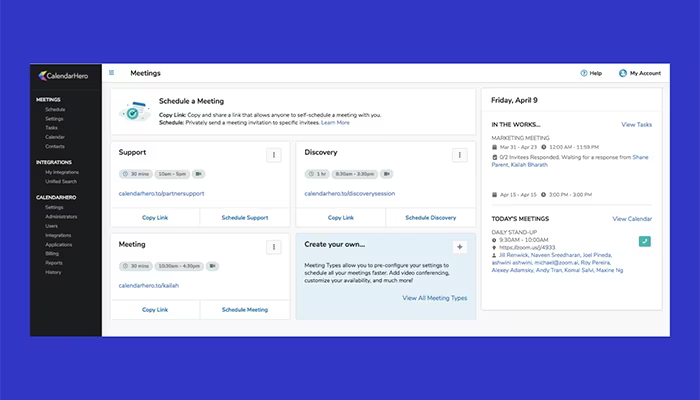Click the Support card video camera icon
Viewport: 700px width, 400px height.
click(199, 174)
